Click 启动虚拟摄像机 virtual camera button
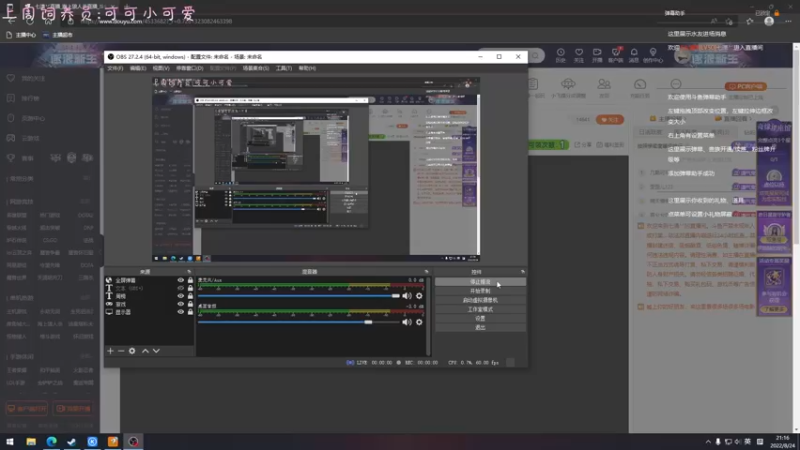Image resolution: width=800 pixels, height=450 pixels. click(x=480, y=300)
